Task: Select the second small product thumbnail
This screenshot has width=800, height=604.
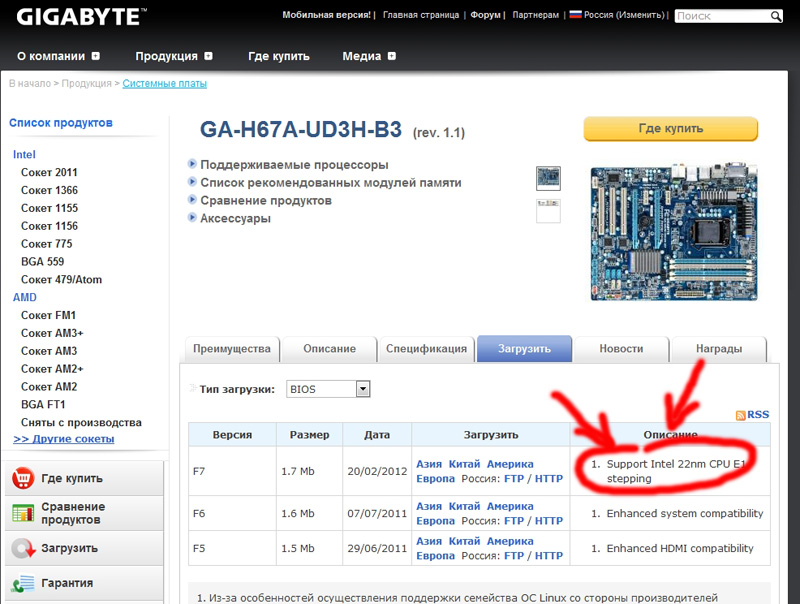Action: [548, 211]
